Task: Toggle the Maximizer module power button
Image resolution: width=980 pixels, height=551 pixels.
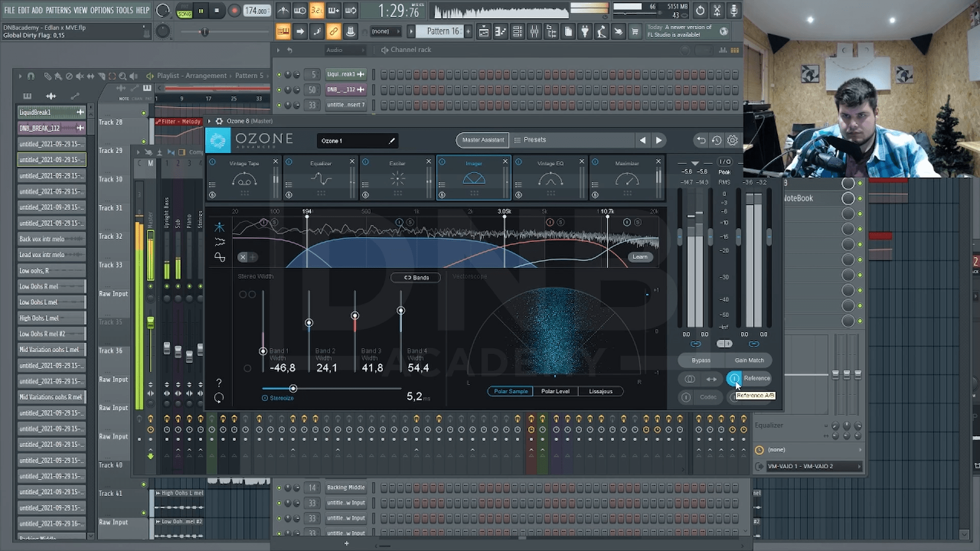Action: (595, 162)
